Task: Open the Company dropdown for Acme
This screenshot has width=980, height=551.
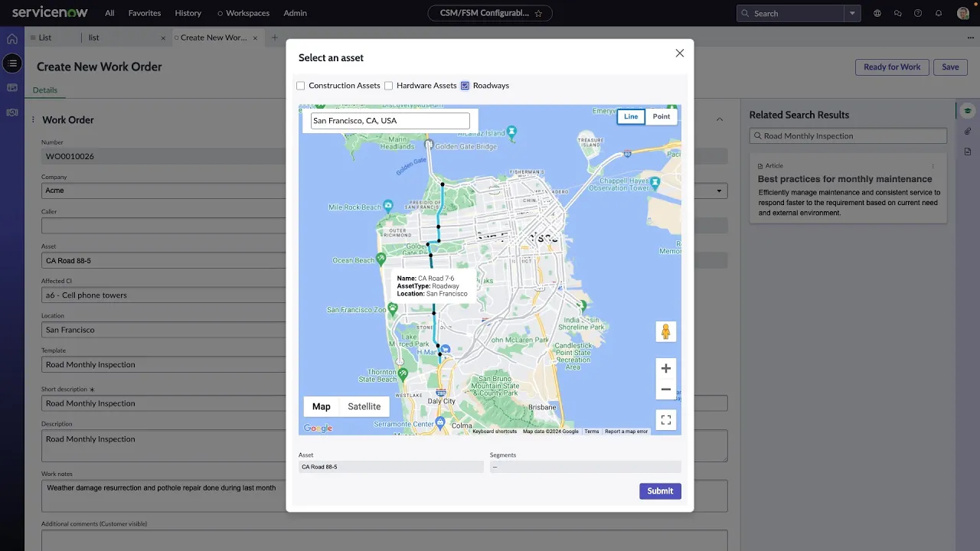Action: point(718,191)
